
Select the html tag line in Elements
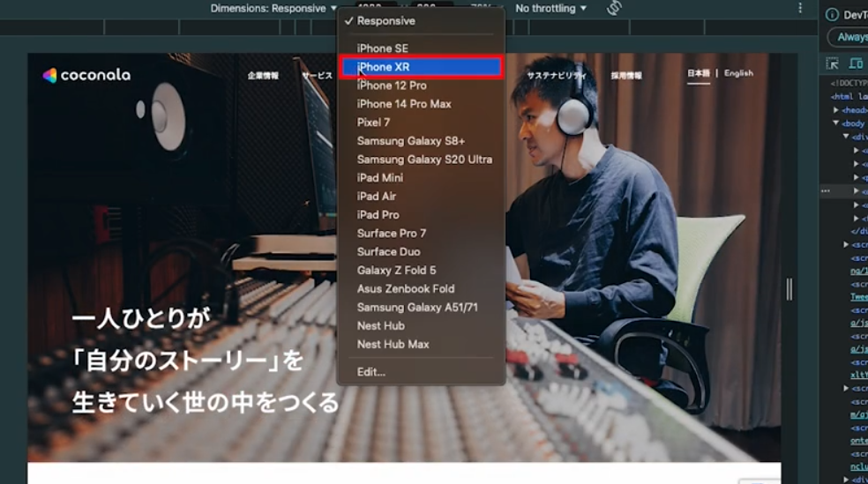tap(849, 97)
